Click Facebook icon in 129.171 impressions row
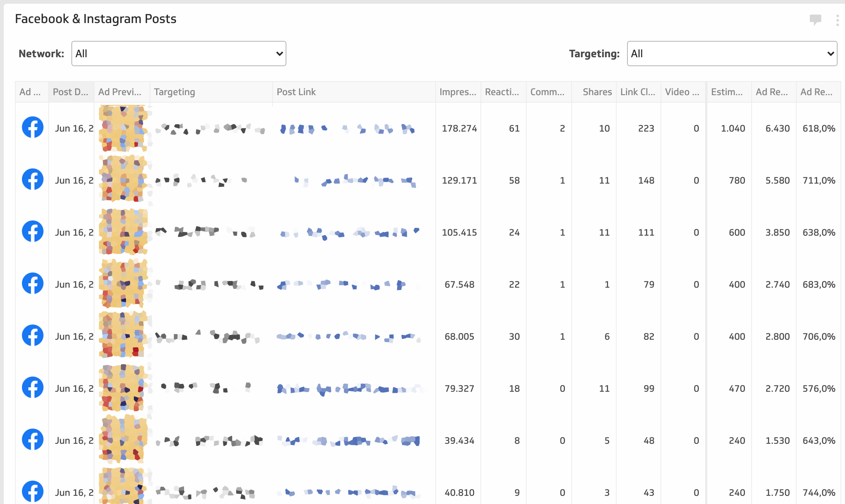 click(x=33, y=180)
